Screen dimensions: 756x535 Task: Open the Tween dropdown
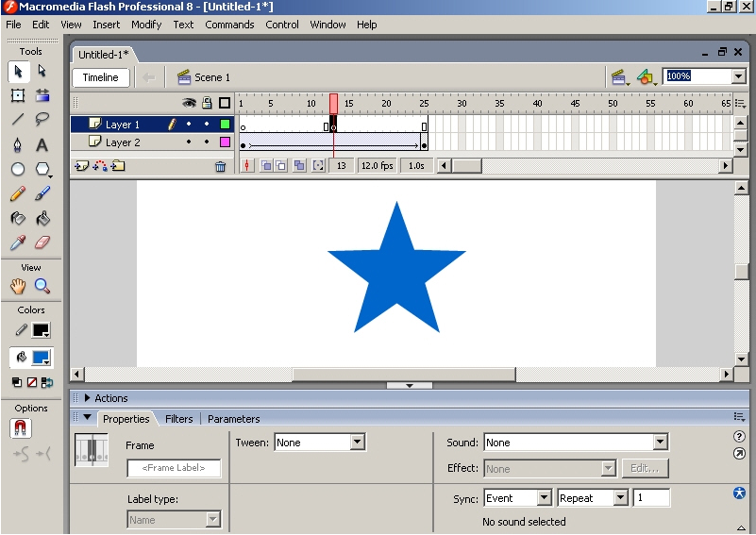coord(357,442)
